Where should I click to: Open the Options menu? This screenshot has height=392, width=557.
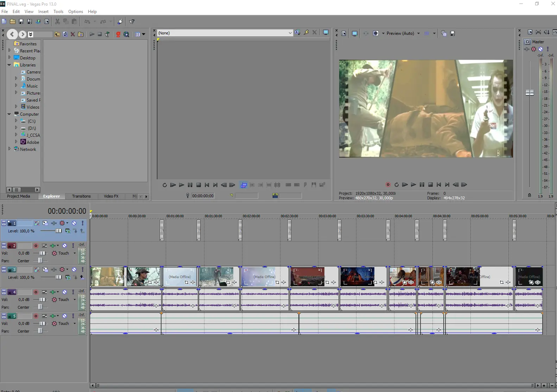(x=76, y=11)
